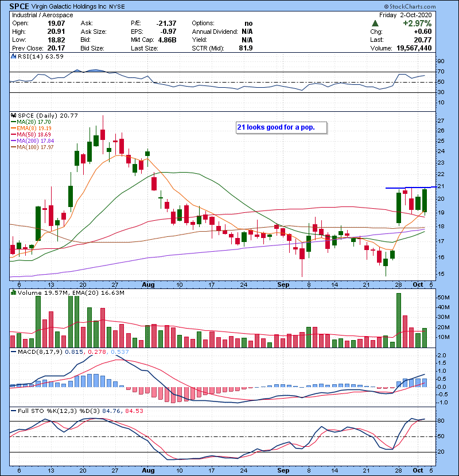The width and height of the screenshot is (459, 476).
Task: Click the Yield label
Action: (x=199, y=40)
